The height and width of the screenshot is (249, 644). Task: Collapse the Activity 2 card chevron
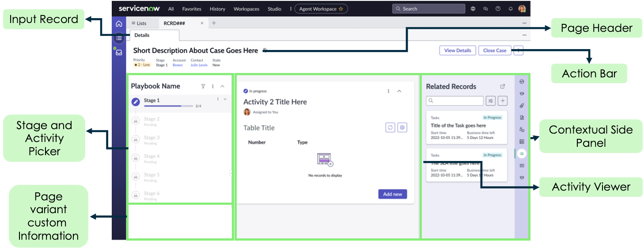point(399,91)
